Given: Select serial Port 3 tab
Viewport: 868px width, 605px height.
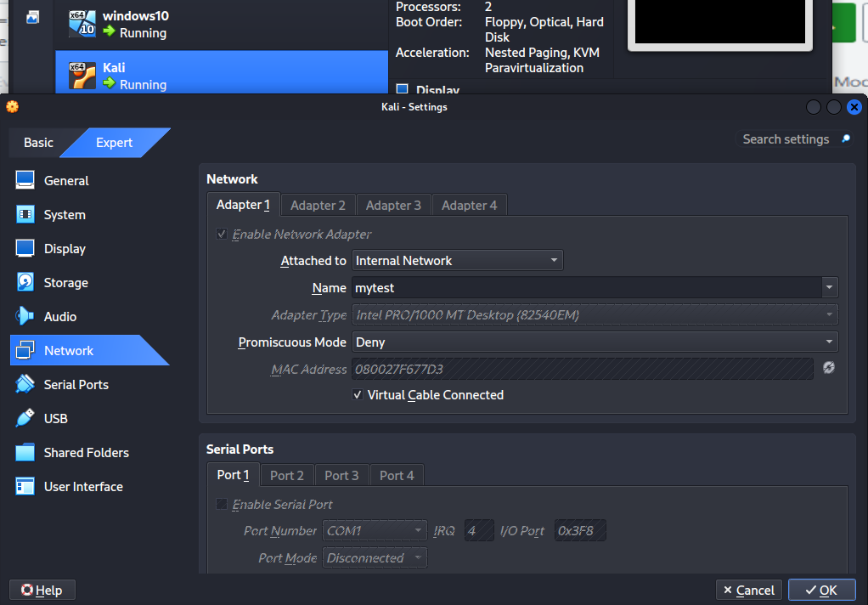Looking at the screenshot, I should click(x=341, y=475).
